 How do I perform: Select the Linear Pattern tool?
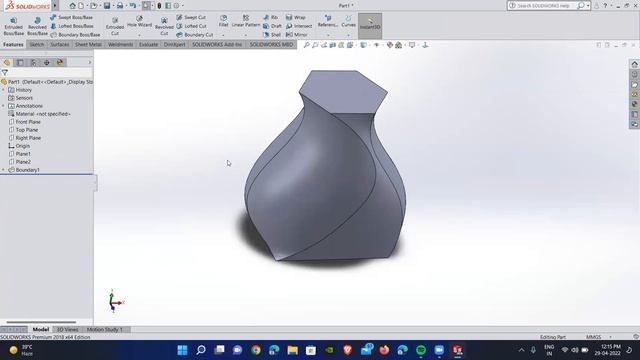[246, 22]
